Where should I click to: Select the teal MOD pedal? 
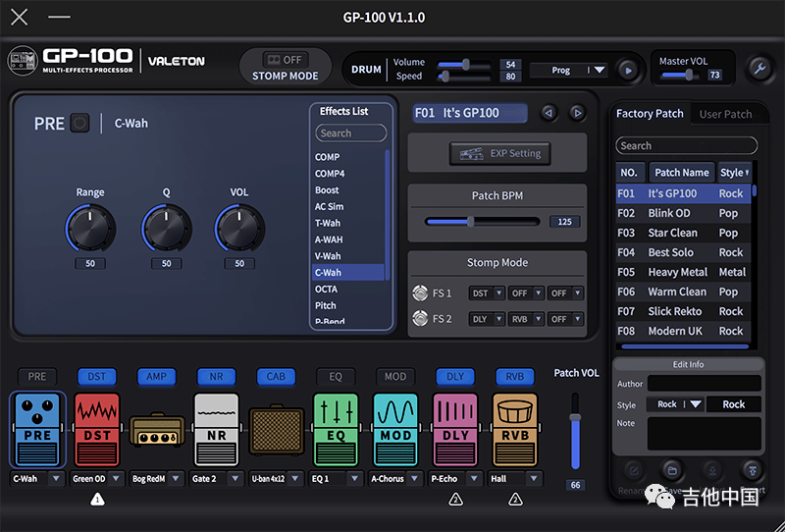coord(395,430)
